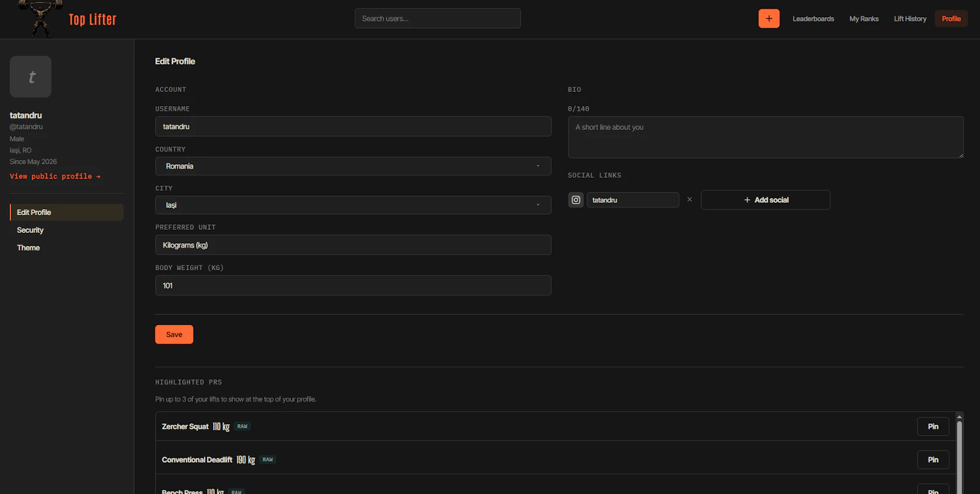Pin the Conventional Deadlift PR
The height and width of the screenshot is (494, 980).
933,460
